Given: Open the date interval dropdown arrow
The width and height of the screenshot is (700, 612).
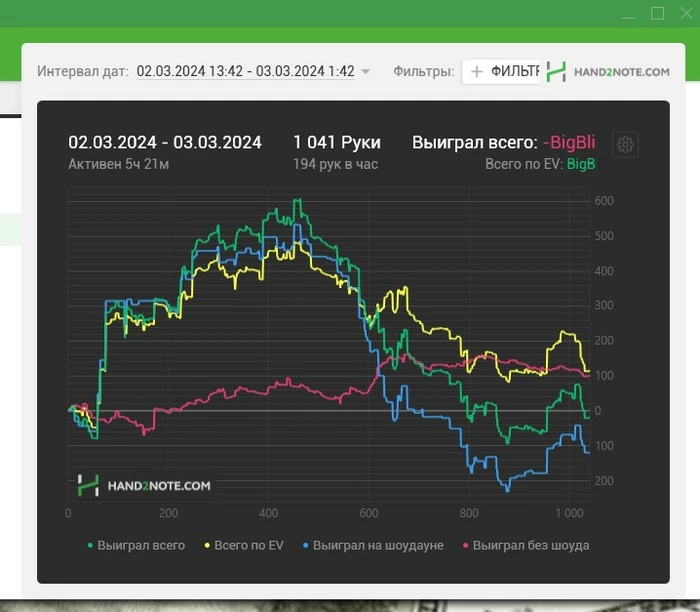Looking at the screenshot, I should click(x=365, y=71).
